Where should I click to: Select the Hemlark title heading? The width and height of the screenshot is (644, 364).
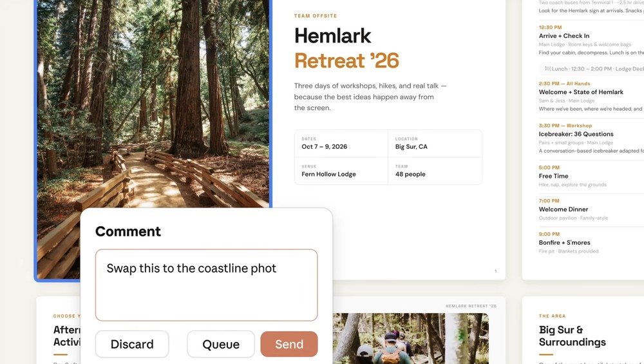coord(332,36)
